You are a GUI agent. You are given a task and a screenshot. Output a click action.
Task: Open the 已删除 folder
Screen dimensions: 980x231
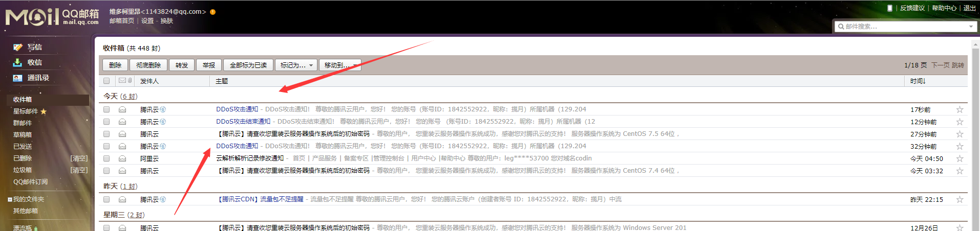pos(23,158)
